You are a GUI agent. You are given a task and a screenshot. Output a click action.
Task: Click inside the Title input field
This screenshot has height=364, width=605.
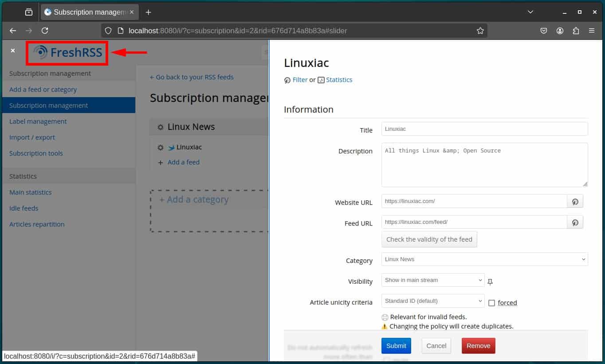click(x=484, y=129)
